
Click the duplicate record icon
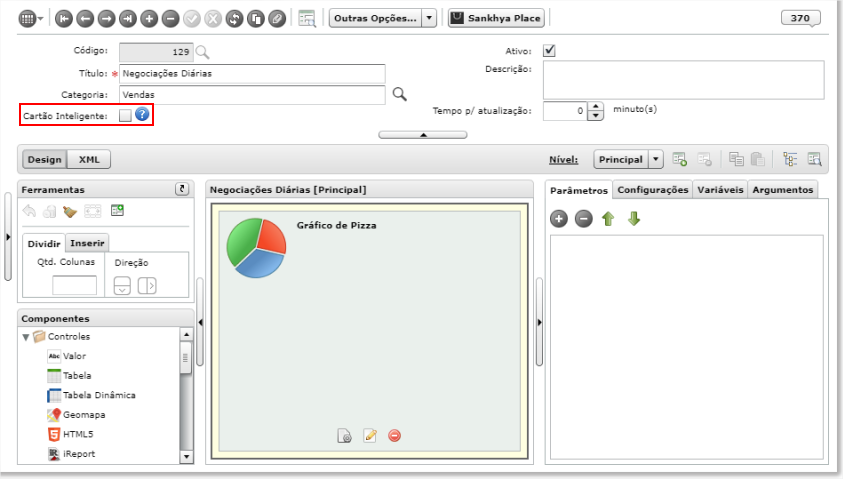tap(256, 19)
